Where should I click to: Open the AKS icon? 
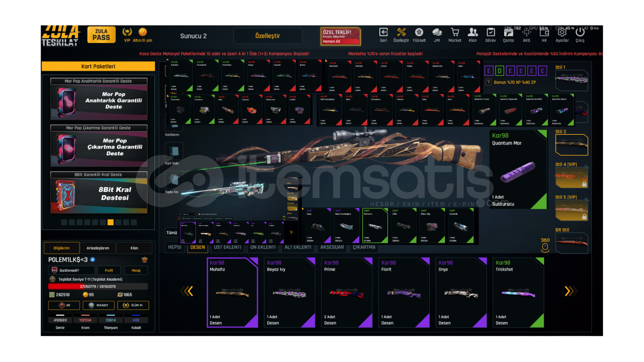[527, 33]
